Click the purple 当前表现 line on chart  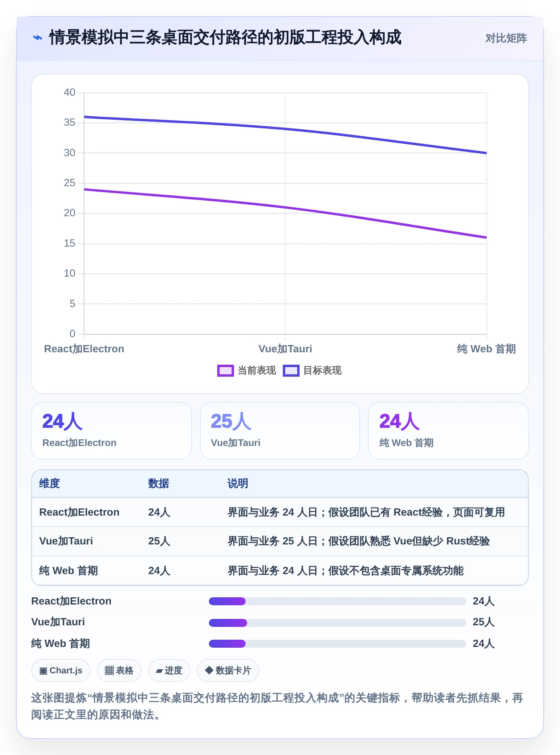pos(285,207)
